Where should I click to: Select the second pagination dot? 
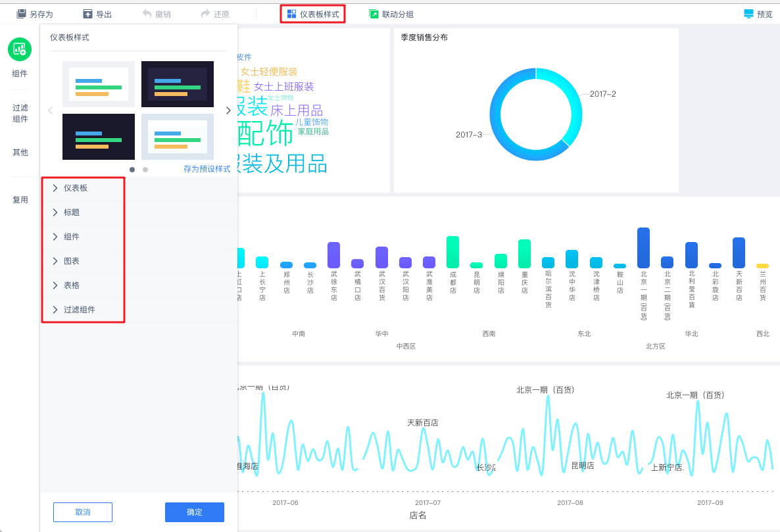[x=145, y=170]
